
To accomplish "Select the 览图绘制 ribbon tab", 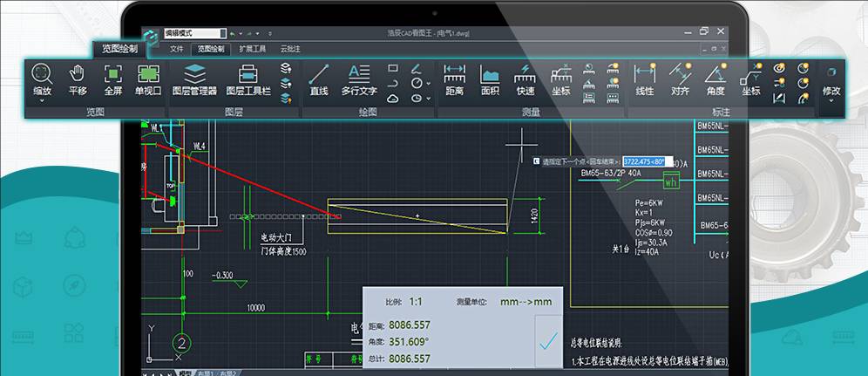I will tap(211, 49).
